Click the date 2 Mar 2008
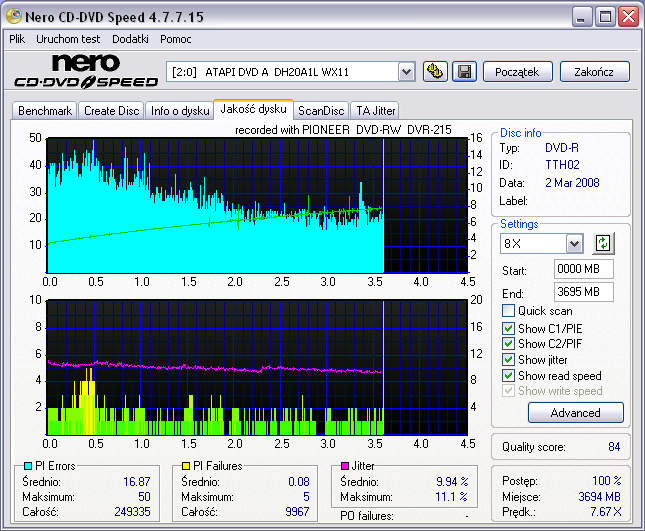Image resolution: width=645 pixels, height=531 pixels. [x=572, y=183]
